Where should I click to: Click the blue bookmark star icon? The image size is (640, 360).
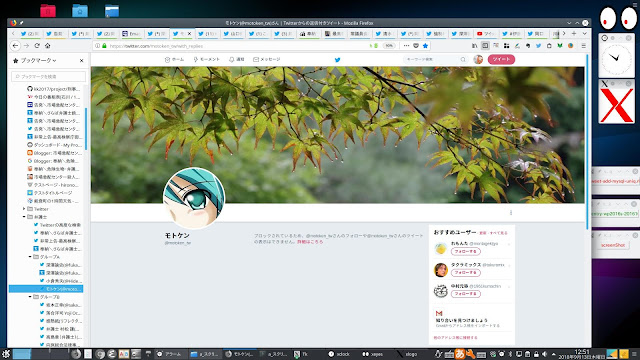tap(425, 46)
